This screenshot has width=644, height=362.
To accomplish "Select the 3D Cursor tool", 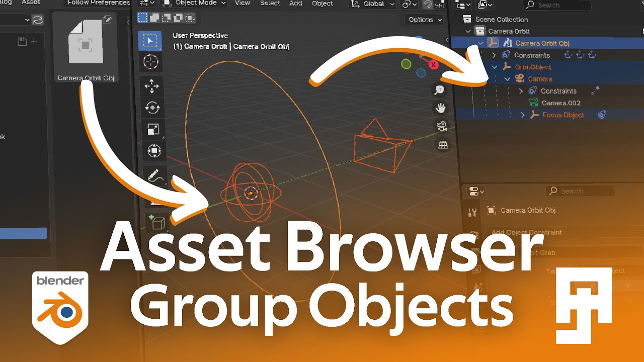I will (150, 62).
